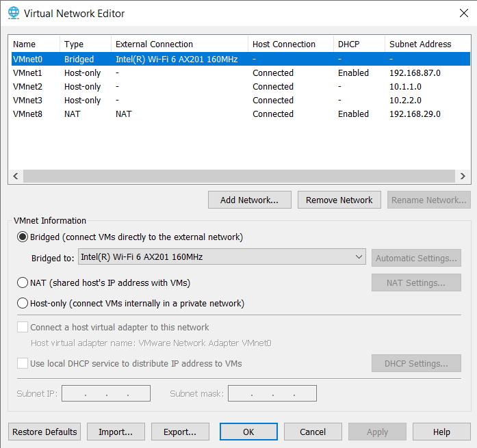Close the Virtual Network Editor window
477x448 pixels.
click(463, 13)
